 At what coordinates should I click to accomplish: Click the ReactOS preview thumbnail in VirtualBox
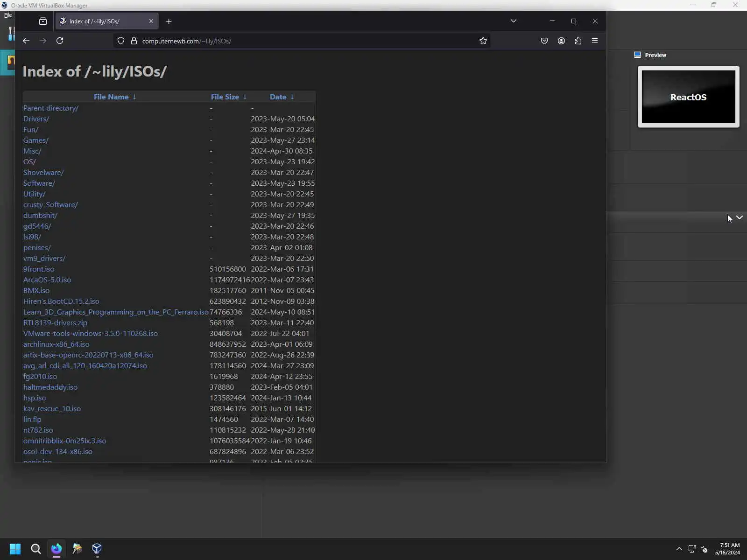pyautogui.click(x=689, y=97)
